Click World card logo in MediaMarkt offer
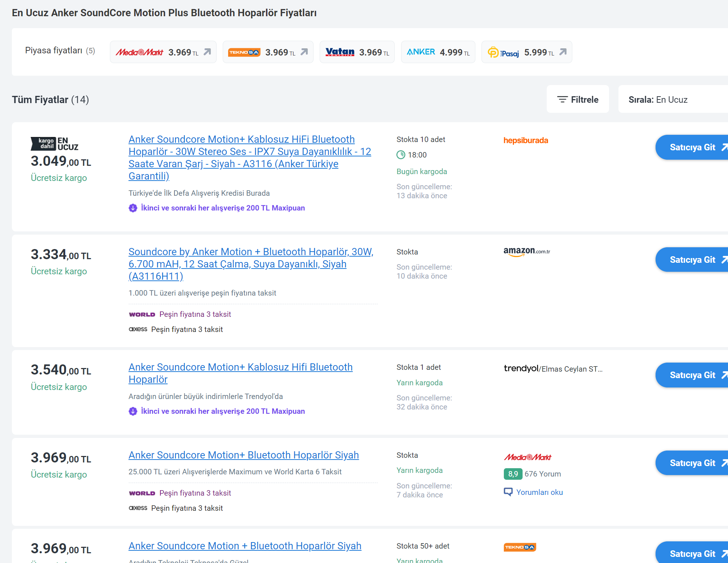 coord(142,493)
